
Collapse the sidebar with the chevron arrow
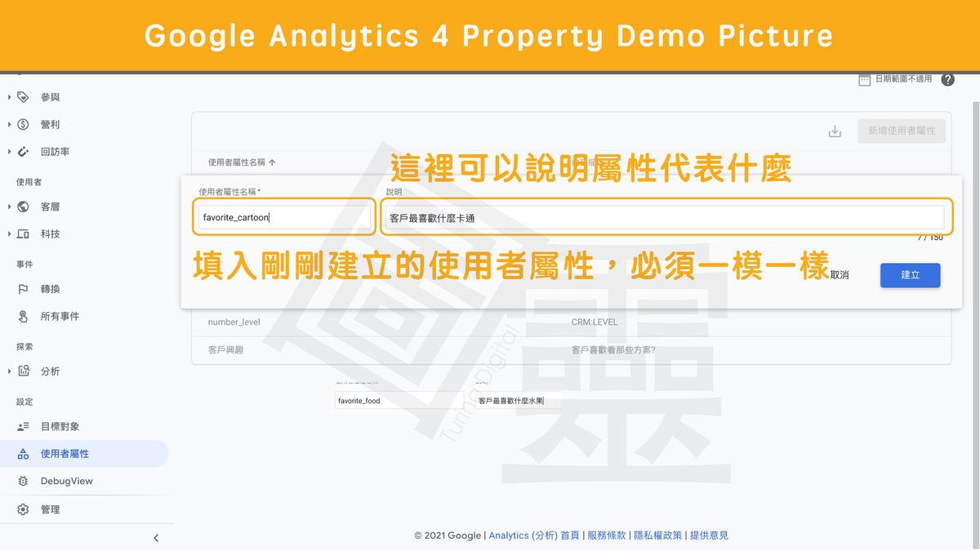pyautogui.click(x=156, y=538)
